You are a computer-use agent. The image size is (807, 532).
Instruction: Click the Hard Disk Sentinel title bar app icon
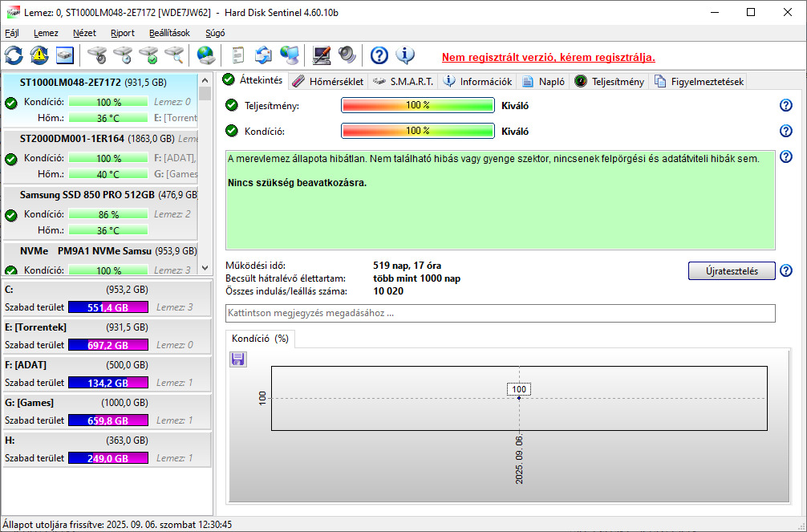tap(14, 12)
